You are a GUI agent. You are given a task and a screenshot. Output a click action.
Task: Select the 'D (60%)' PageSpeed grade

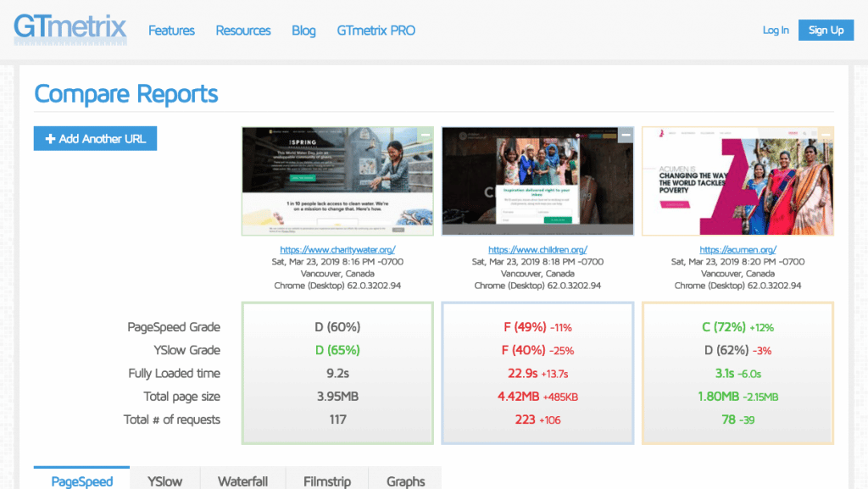click(337, 327)
